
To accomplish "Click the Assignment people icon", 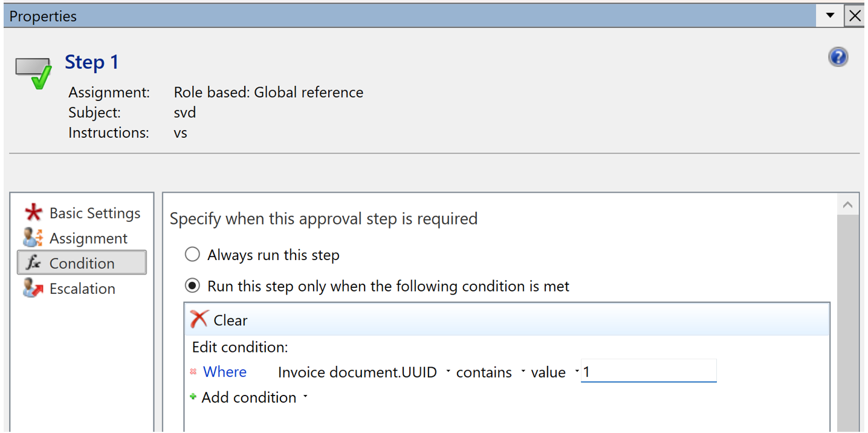I will (33, 238).
